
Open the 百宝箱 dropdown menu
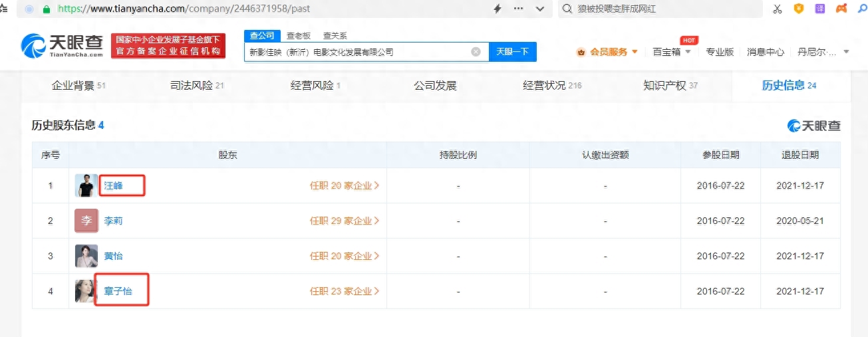pyautogui.click(x=670, y=52)
